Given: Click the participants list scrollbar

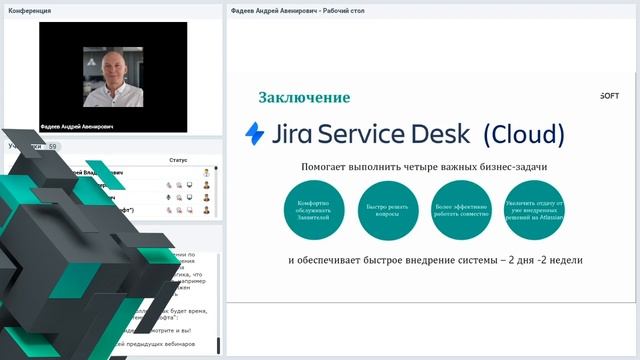Looking at the screenshot, I should (x=216, y=191).
